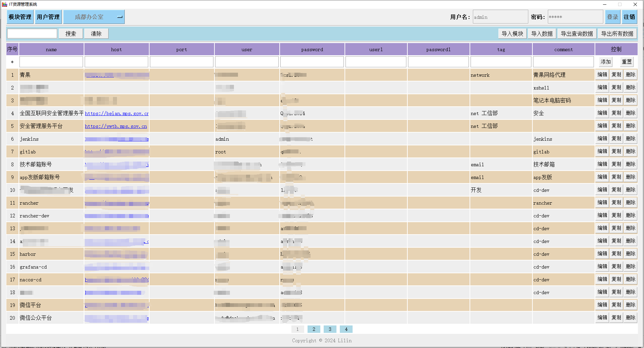
Task: Select the 笔记本电脑密码 comment cell
Action: point(563,100)
